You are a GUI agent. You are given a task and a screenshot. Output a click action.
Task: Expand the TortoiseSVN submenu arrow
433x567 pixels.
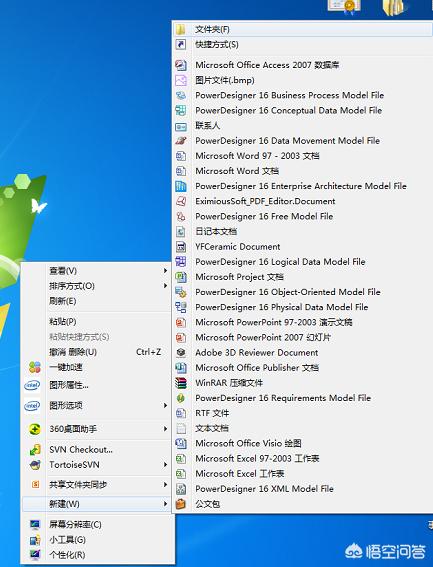[165, 464]
